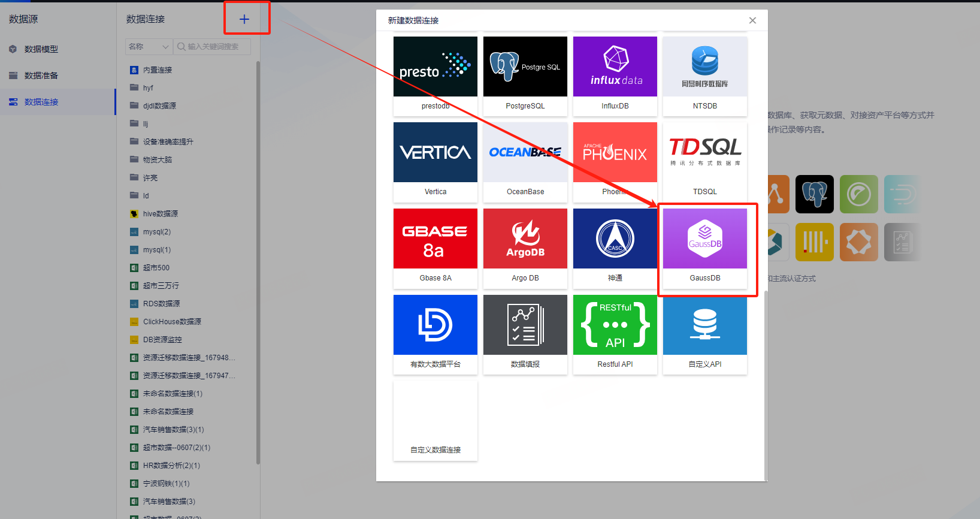Expand the hyf folder
The image size is (980, 519).
coord(148,87)
